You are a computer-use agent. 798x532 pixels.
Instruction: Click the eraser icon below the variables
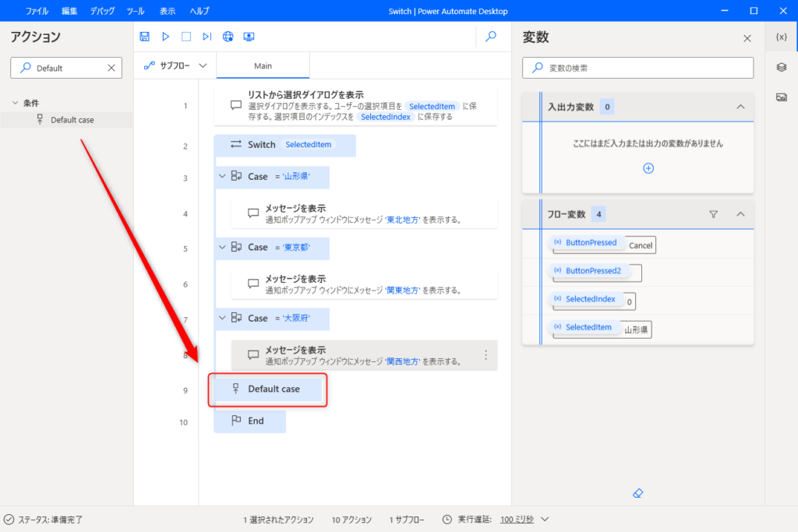(637, 493)
